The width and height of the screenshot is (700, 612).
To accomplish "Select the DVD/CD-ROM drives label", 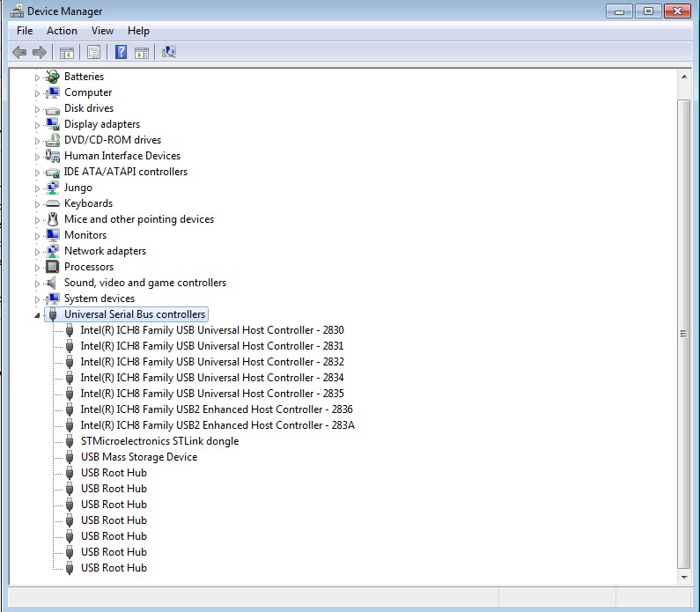I will tap(113, 140).
